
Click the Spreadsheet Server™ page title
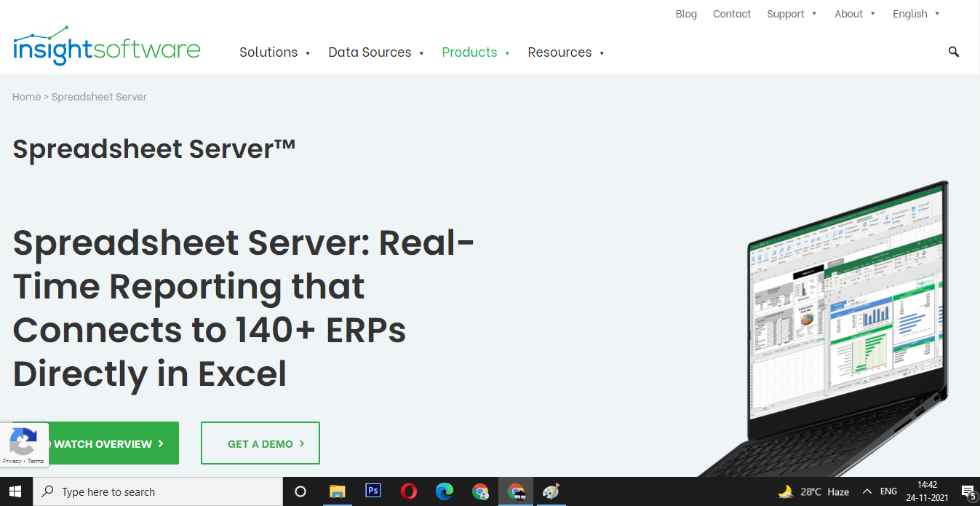154,149
